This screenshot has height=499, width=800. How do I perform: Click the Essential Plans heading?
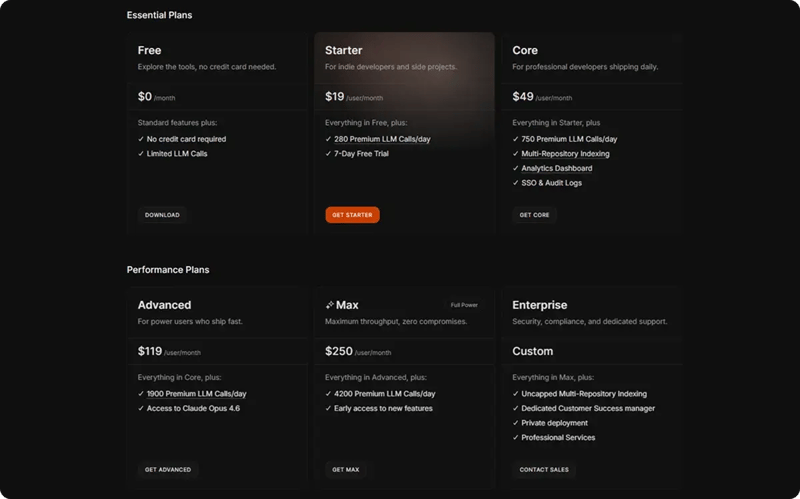[x=159, y=15]
